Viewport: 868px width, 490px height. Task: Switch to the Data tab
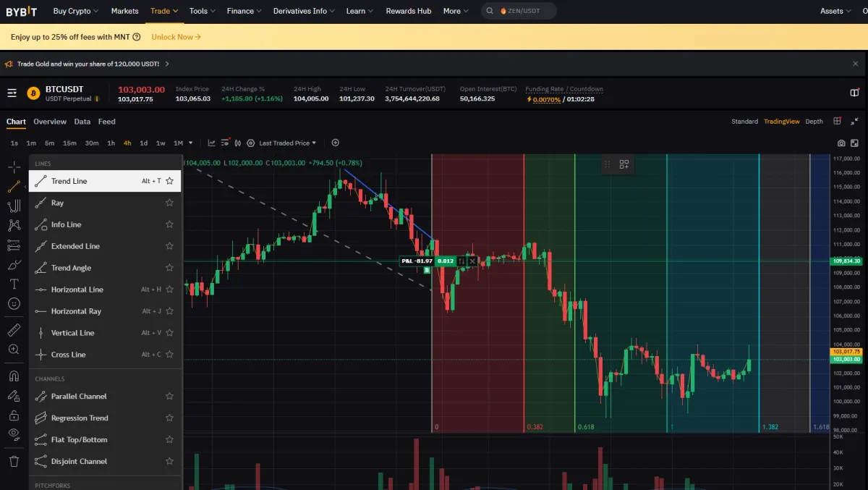pos(82,122)
